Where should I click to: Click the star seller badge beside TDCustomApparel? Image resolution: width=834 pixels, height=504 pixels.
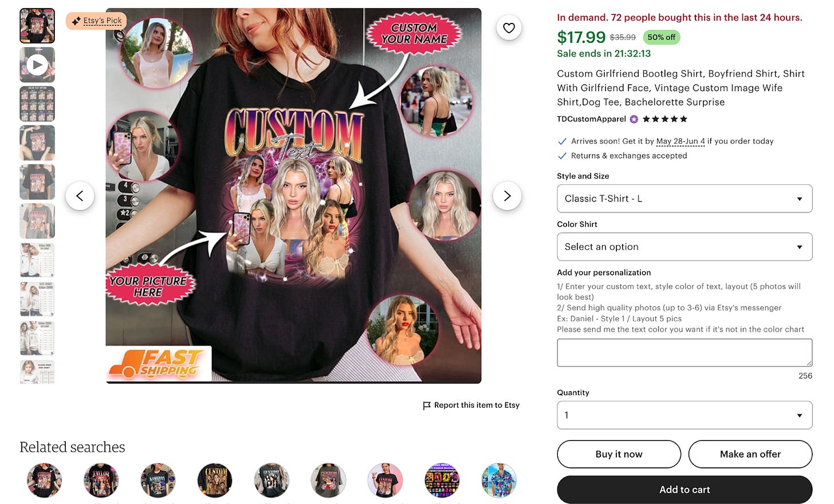[x=634, y=119]
